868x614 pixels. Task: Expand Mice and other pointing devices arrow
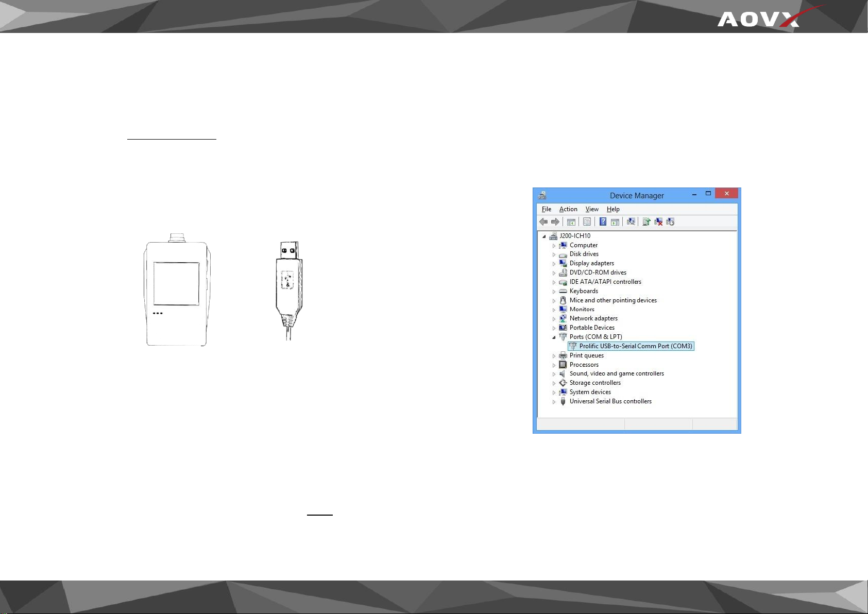554,301
